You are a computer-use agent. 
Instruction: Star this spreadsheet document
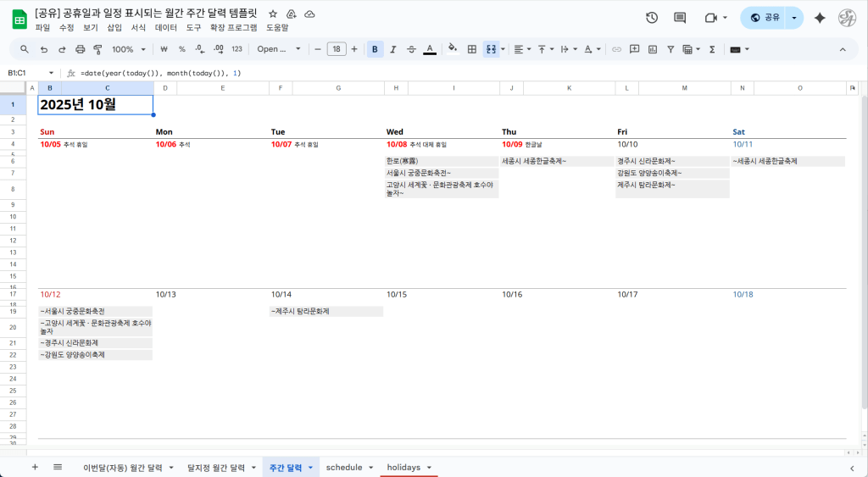pyautogui.click(x=272, y=14)
